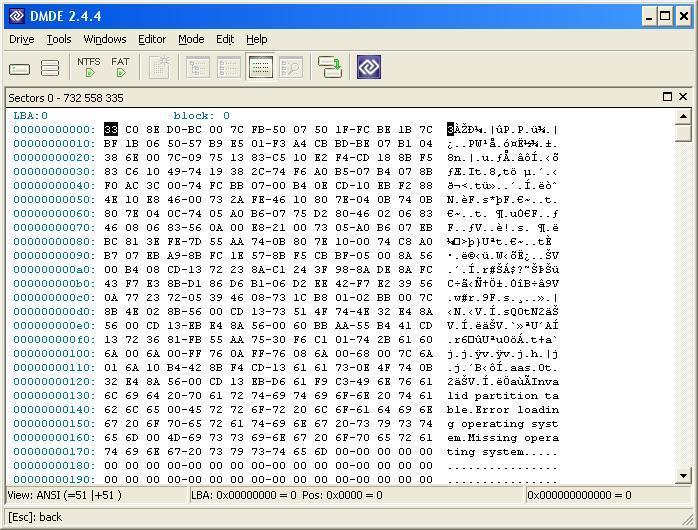The width and height of the screenshot is (698, 530).
Task: Start FAT search toolbar button
Action: coord(120,67)
